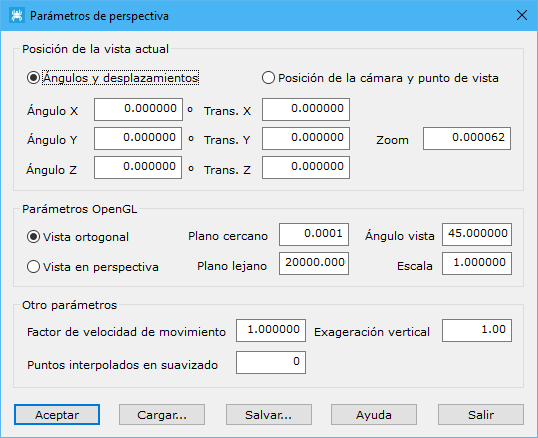Click the Aceptar button
Screen dimensions: 538x438
click(57, 414)
